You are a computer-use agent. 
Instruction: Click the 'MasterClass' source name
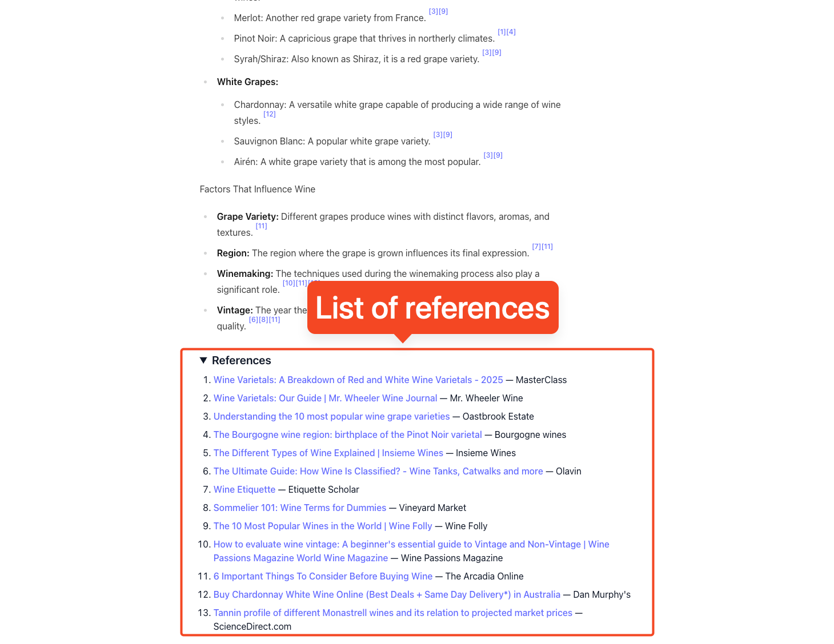coord(541,380)
